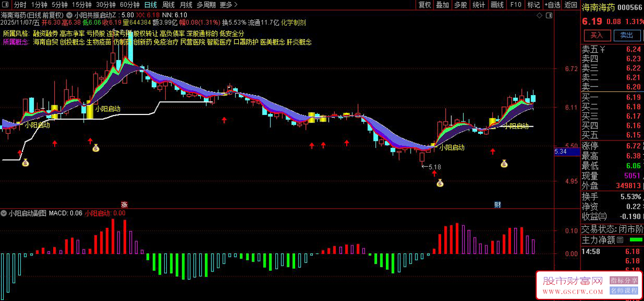Click the 指标分享 button in banner
The height and width of the screenshot is (301, 644).
click(624, 281)
